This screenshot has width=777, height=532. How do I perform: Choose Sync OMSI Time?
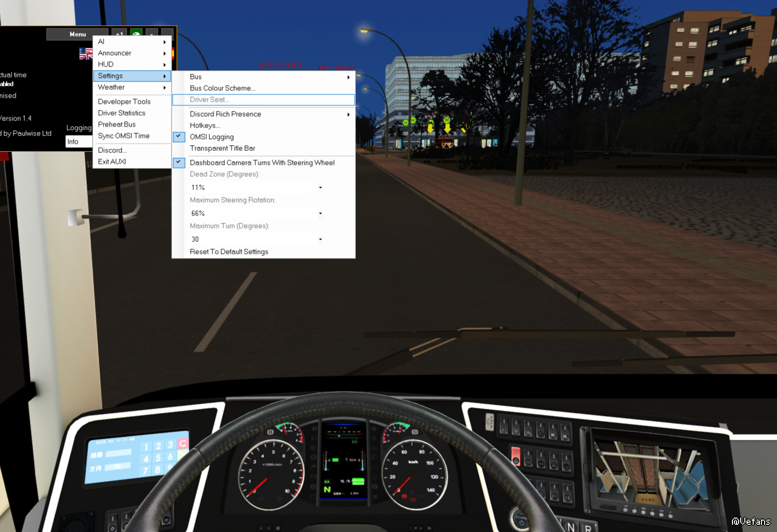click(x=132, y=136)
